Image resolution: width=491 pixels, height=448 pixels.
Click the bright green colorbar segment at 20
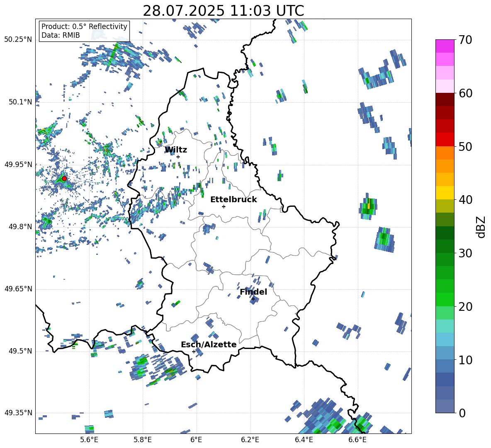pos(445,299)
